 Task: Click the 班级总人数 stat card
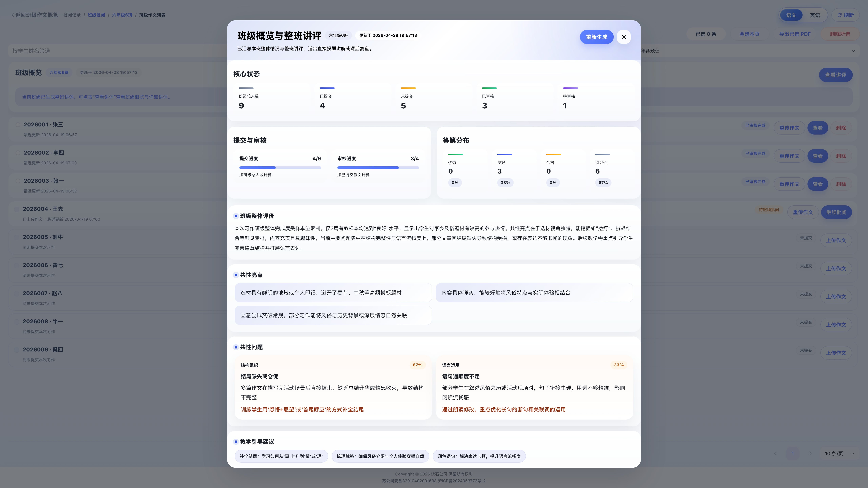coord(272,99)
